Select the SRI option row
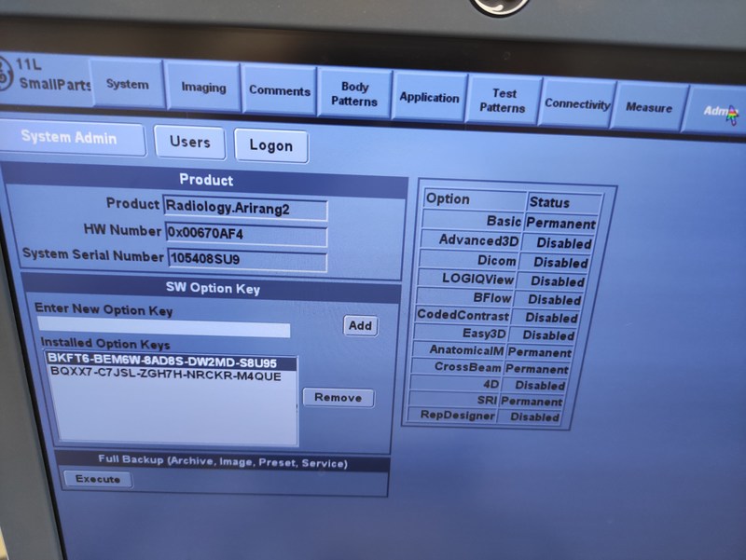Viewport: 746px width, 560px height. (485, 401)
